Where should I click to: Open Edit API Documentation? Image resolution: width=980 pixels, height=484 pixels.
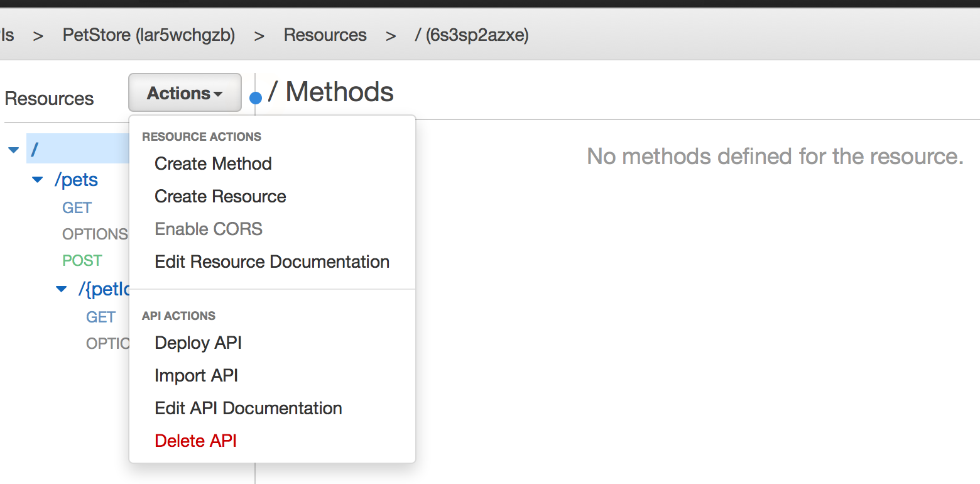248,408
